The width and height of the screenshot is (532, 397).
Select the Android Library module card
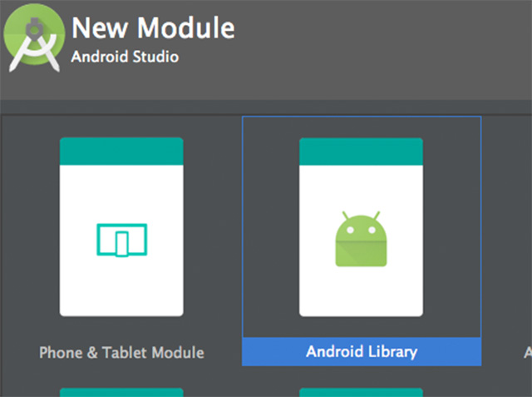(361, 226)
